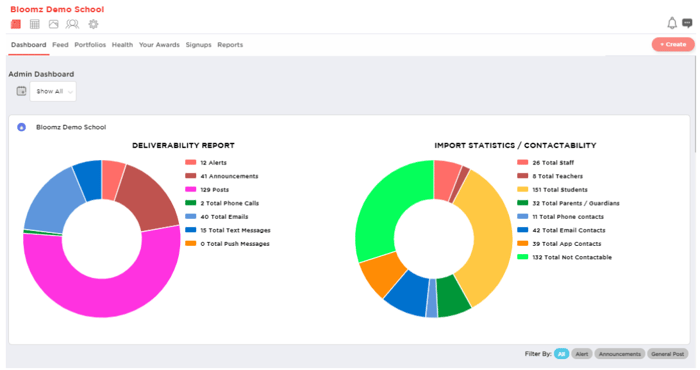The height and width of the screenshot is (370, 700).
Task: Toggle the Alert filter pill
Action: [582, 354]
